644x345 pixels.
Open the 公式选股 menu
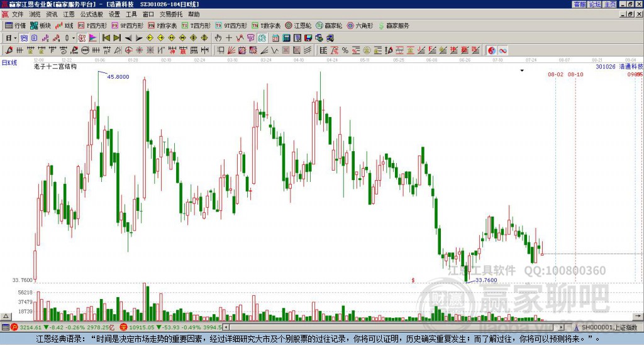click(91, 14)
